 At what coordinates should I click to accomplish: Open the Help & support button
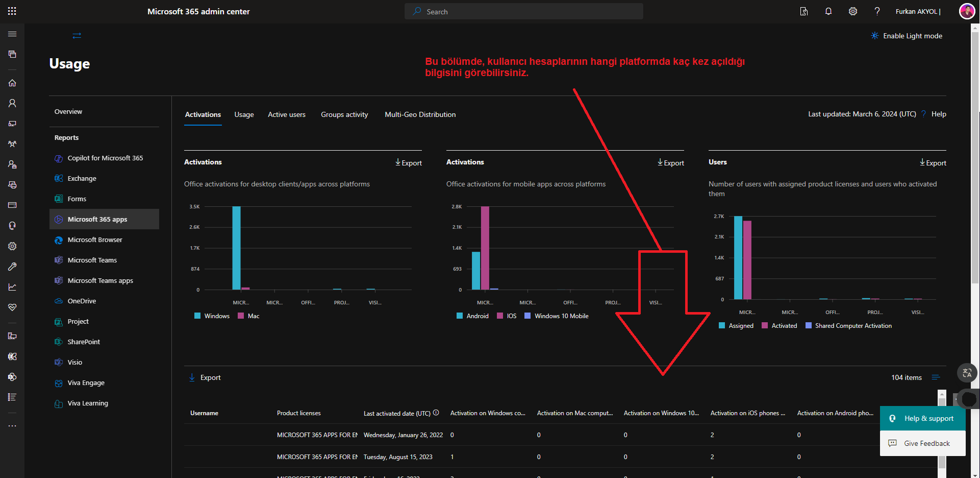coord(922,418)
